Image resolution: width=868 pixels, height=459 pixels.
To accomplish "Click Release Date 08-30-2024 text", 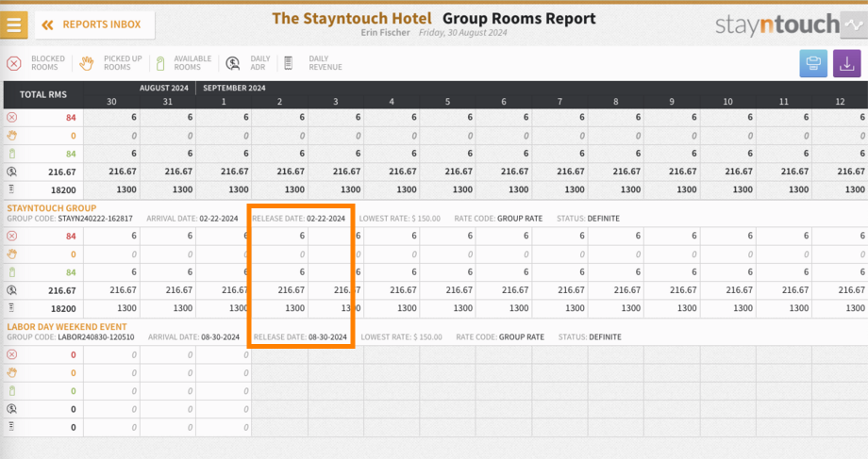I will [x=300, y=337].
